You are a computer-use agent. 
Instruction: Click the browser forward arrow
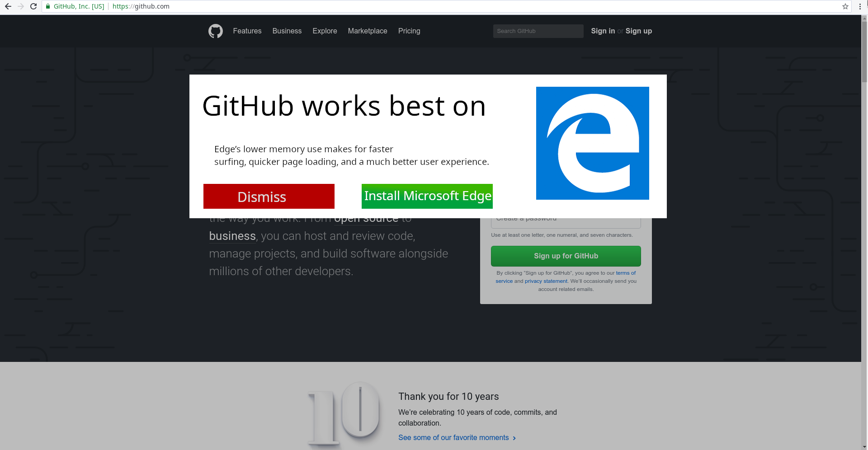pos(21,6)
